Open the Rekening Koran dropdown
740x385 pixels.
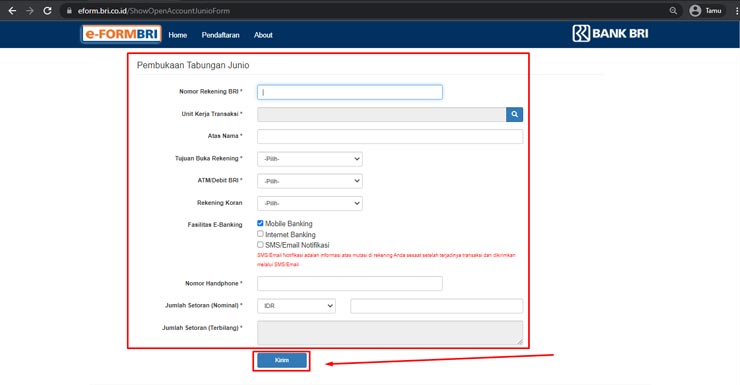(310, 203)
